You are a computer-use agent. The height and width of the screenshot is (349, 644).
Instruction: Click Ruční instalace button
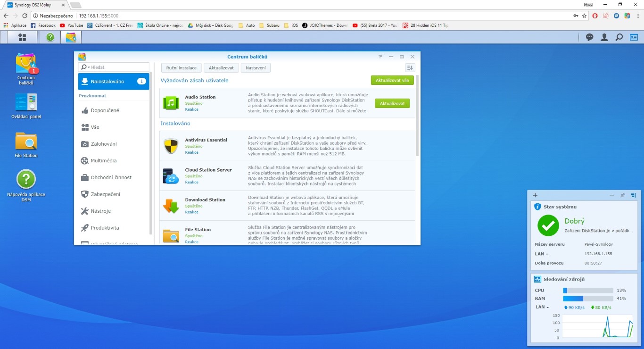point(182,68)
